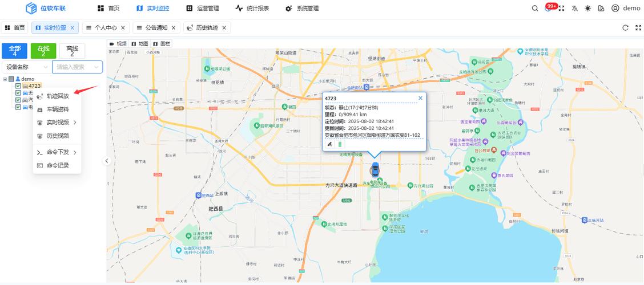Click the demo username in the header
The width and height of the screenshot is (644, 285).
pyautogui.click(x=631, y=8)
